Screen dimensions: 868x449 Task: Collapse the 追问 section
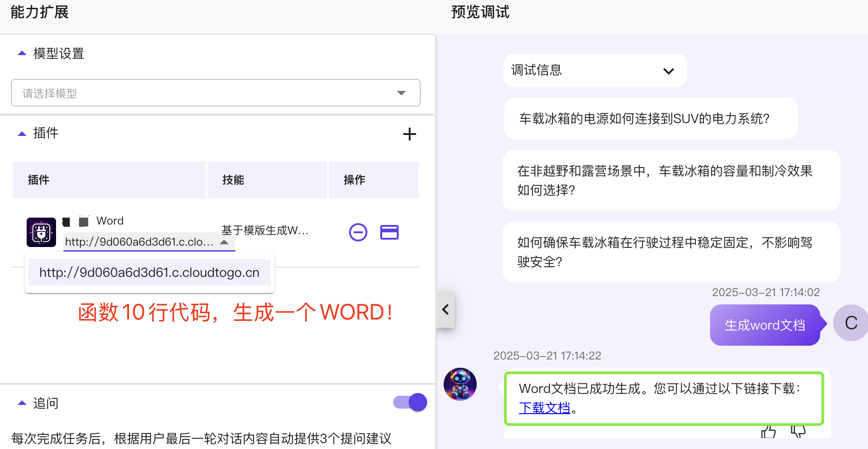pos(21,402)
